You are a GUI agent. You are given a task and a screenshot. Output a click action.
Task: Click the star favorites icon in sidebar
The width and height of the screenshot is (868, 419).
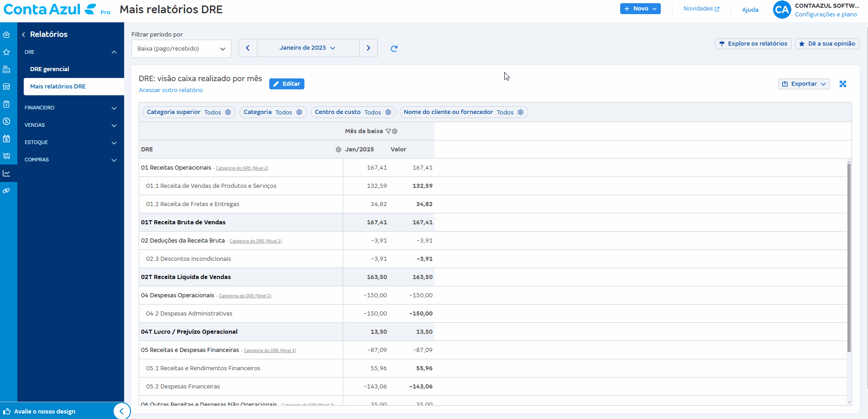point(6,52)
